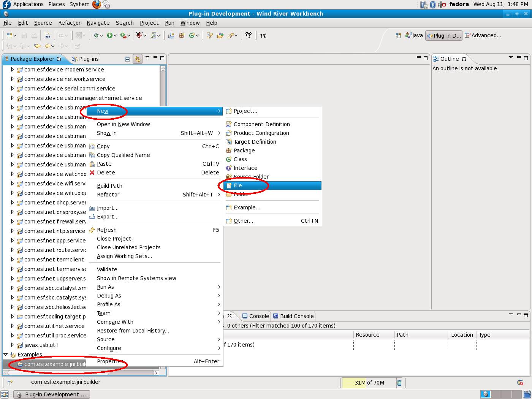Toggle Link with Editor in Package Explorer
Viewport: 532px width, 399px height.
coord(137,59)
